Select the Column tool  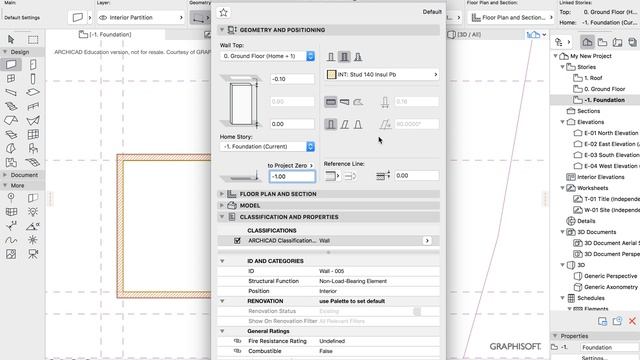coord(33,78)
